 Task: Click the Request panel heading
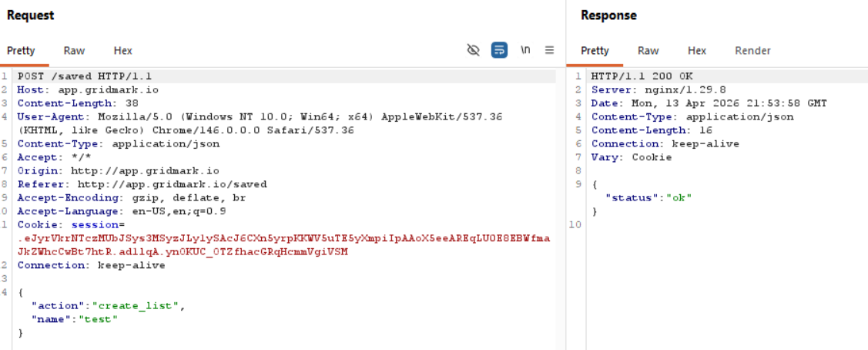click(31, 15)
